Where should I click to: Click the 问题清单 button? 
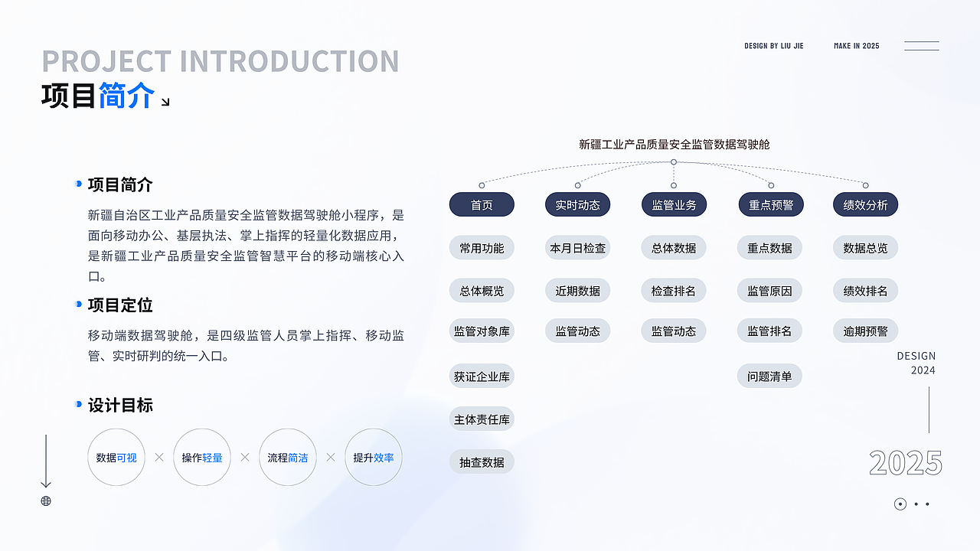tap(769, 376)
